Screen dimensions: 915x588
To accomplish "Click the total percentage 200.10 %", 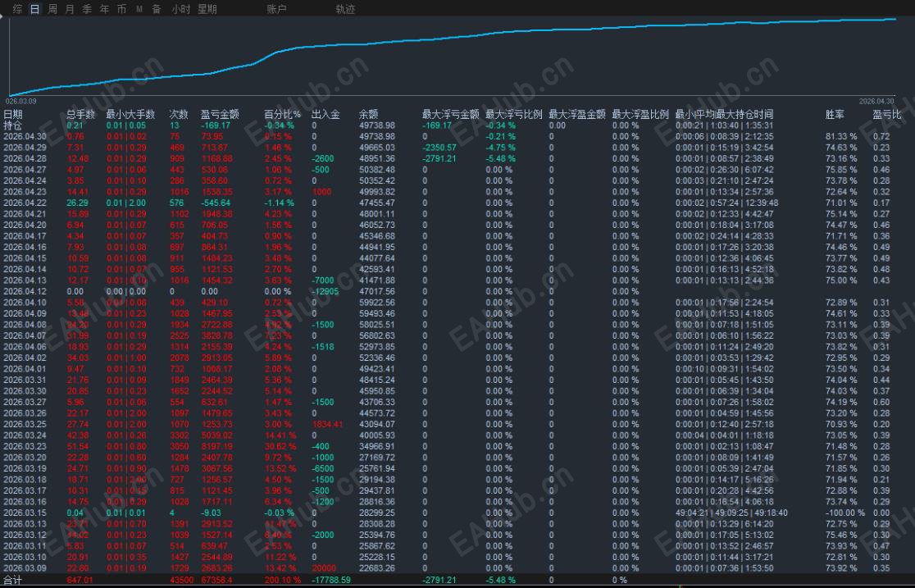I will 282,581.
